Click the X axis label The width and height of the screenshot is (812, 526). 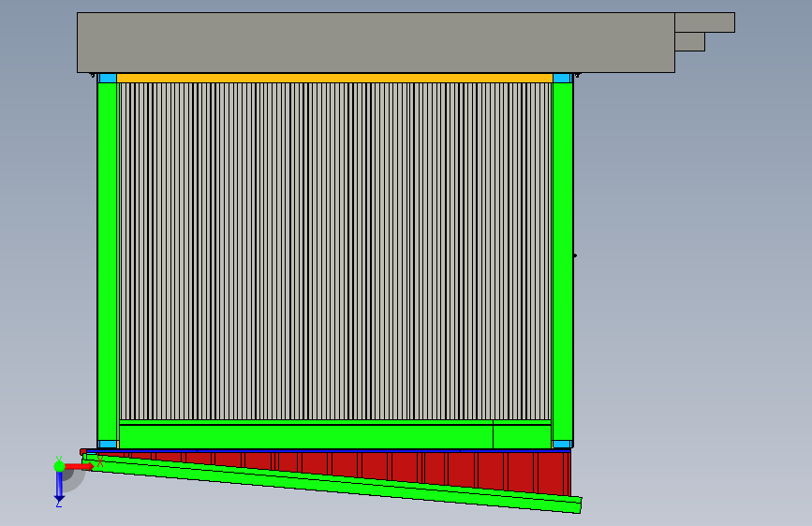pyautogui.click(x=100, y=461)
